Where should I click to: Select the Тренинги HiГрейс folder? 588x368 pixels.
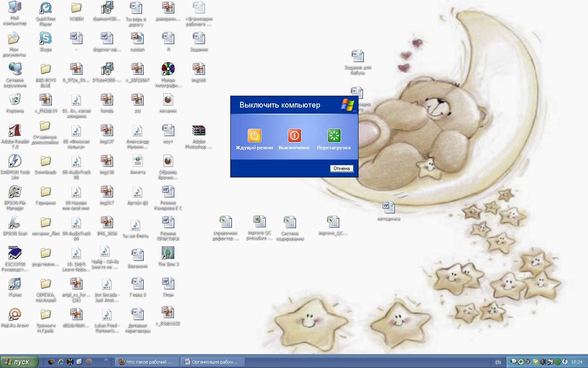point(46,320)
